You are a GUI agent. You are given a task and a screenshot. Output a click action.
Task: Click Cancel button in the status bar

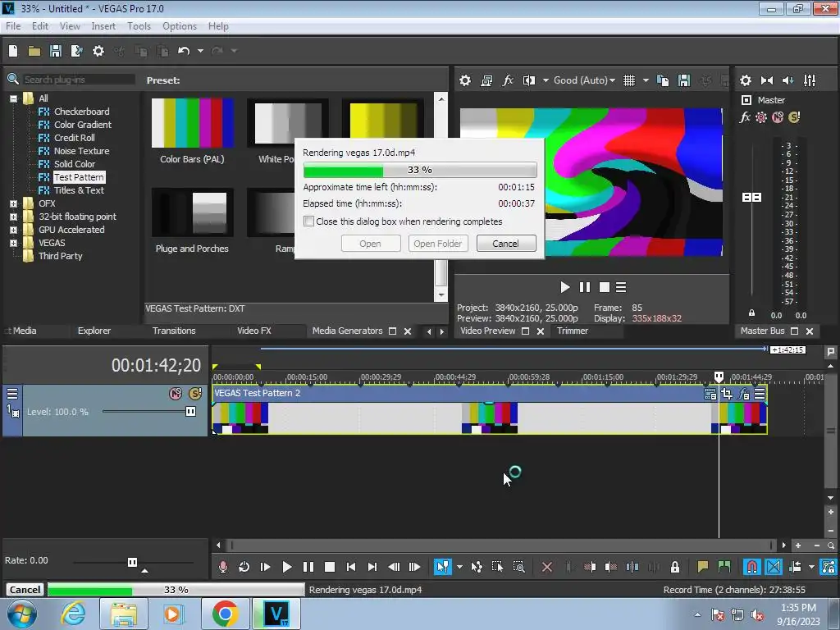(x=25, y=590)
